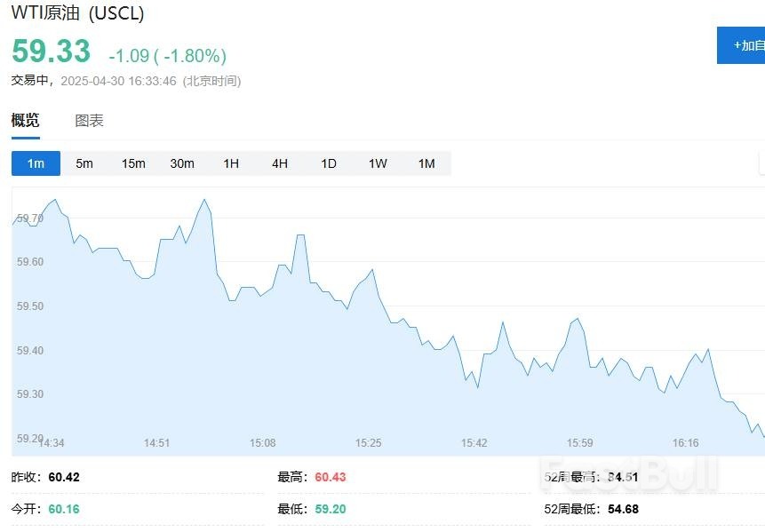
Task: Click the -1.09 (-1.80%) change value
Action: 167,56
